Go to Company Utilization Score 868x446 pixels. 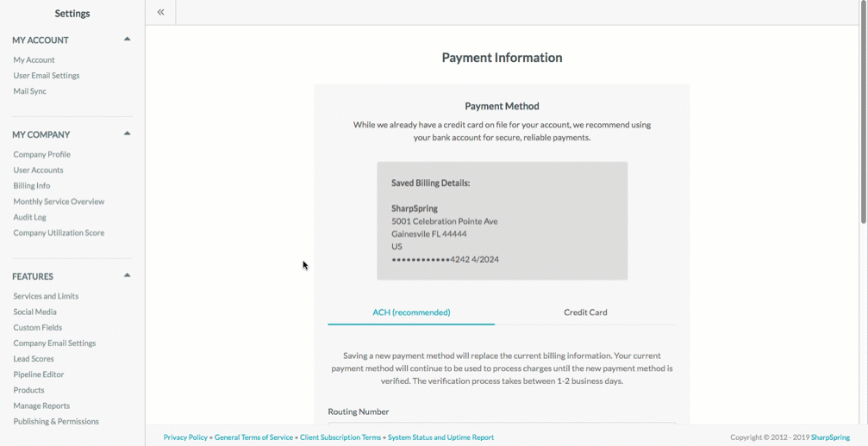[x=59, y=232]
